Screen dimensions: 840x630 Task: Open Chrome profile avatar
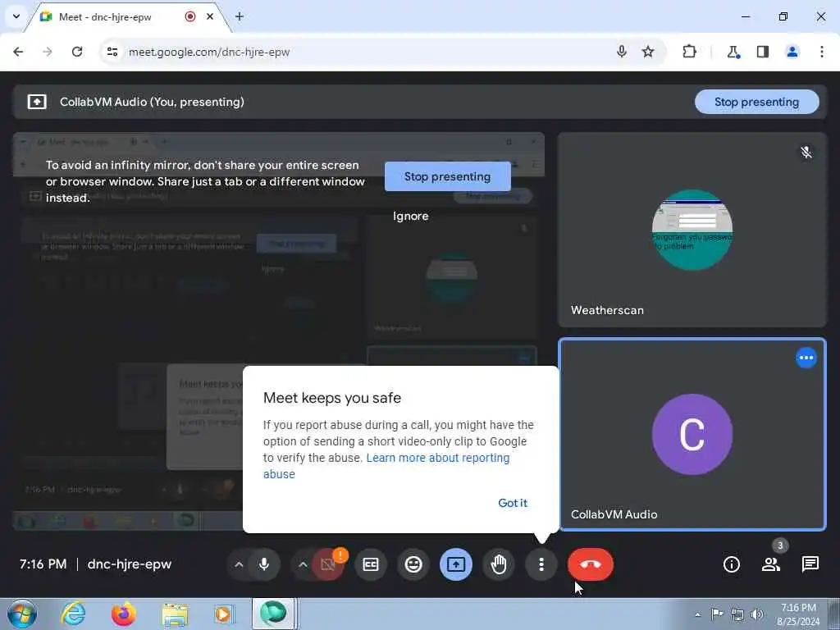792,52
